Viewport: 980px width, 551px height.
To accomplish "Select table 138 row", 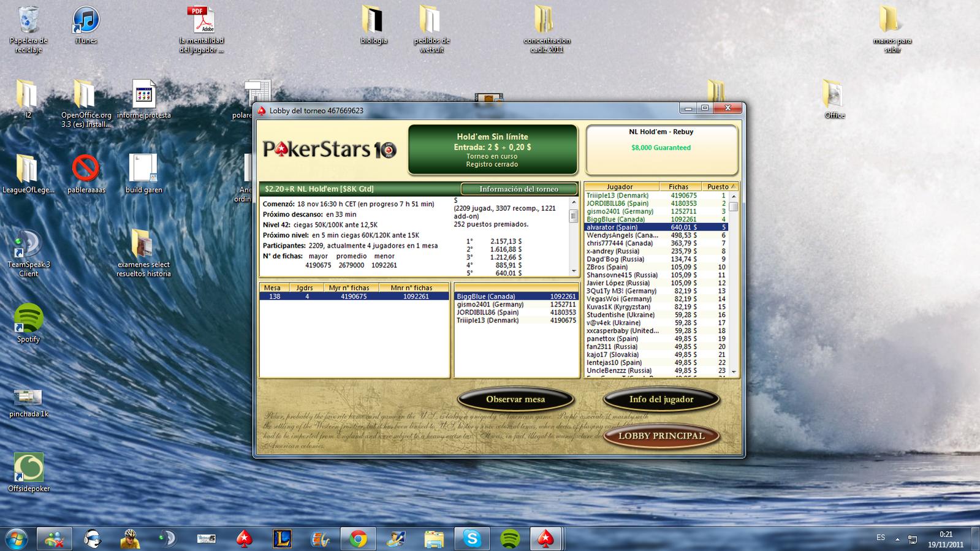I will point(354,296).
